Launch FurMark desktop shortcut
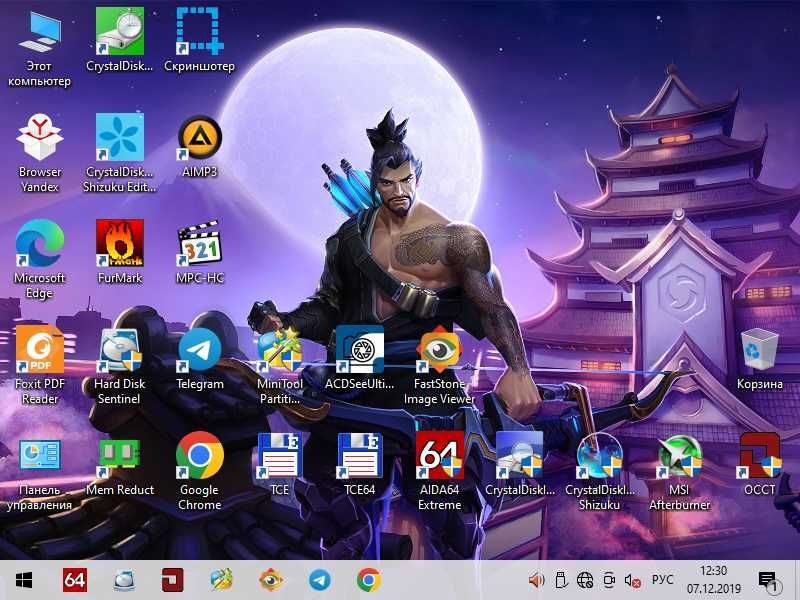The image size is (800, 600). (x=119, y=252)
